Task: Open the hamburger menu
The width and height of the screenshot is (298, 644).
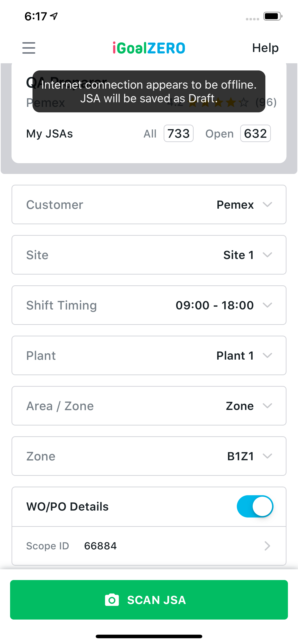Action: click(x=29, y=48)
